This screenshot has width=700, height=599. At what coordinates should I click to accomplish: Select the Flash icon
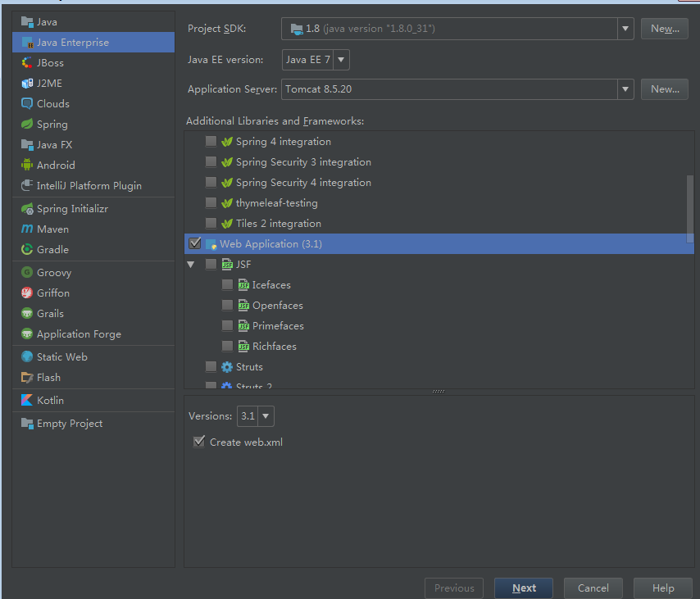point(27,377)
